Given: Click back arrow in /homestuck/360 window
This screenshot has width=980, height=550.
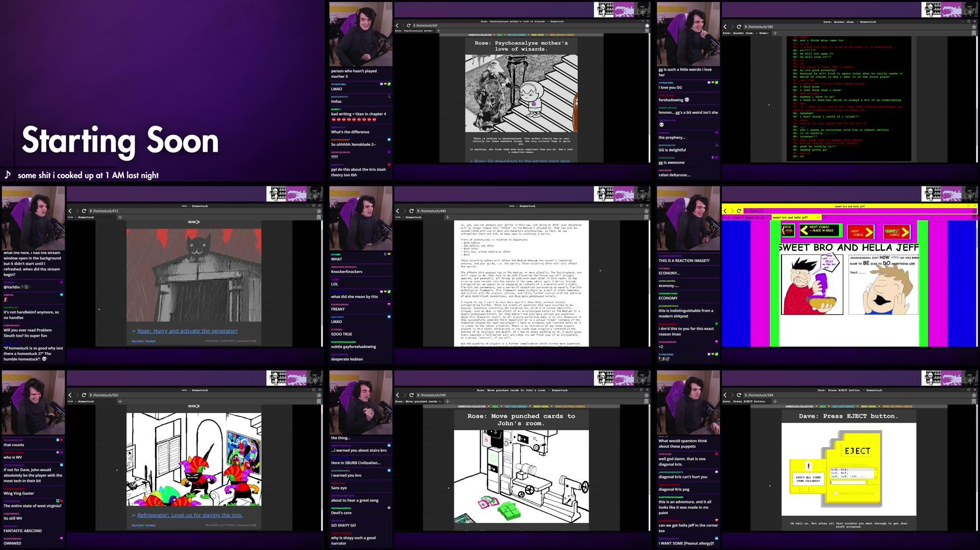Looking at the screenshot, I should pyautogui.click(x=397, y=25).
